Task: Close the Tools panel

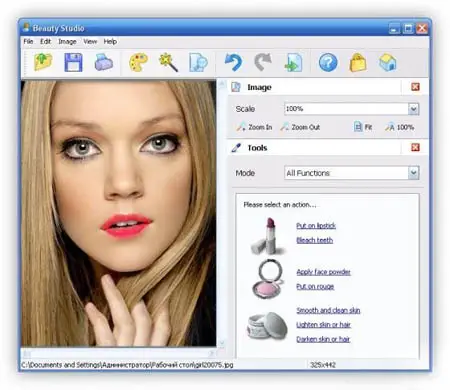Action: 415,147
